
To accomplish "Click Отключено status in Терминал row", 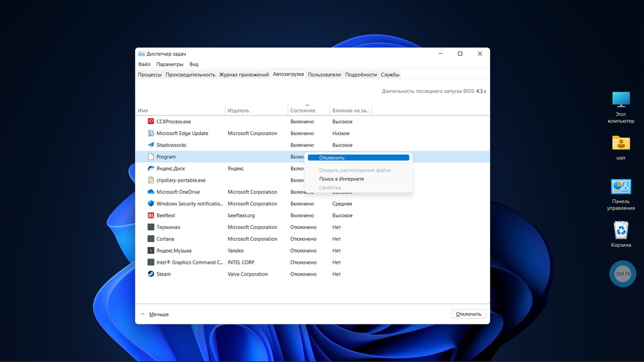I will [x=304, y=227].
